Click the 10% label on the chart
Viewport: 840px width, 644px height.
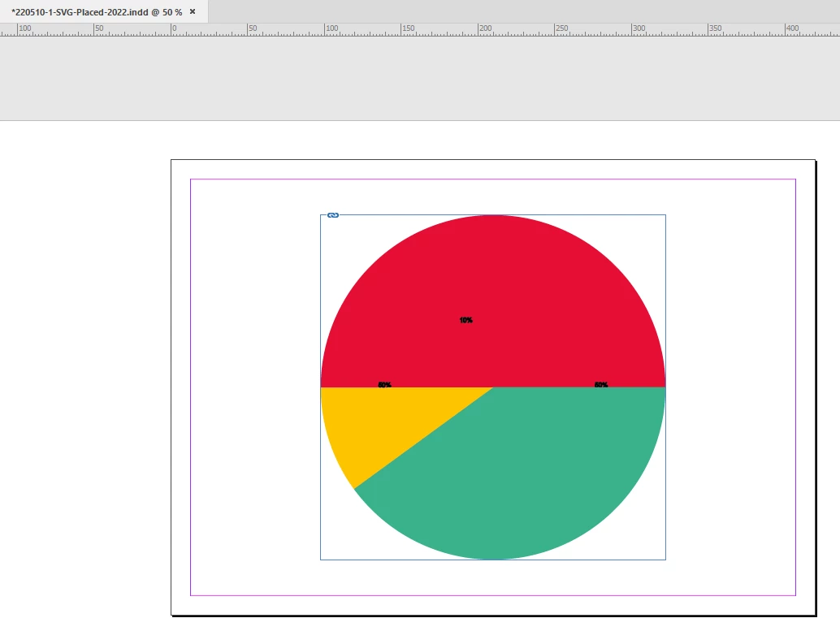(466, 320)
